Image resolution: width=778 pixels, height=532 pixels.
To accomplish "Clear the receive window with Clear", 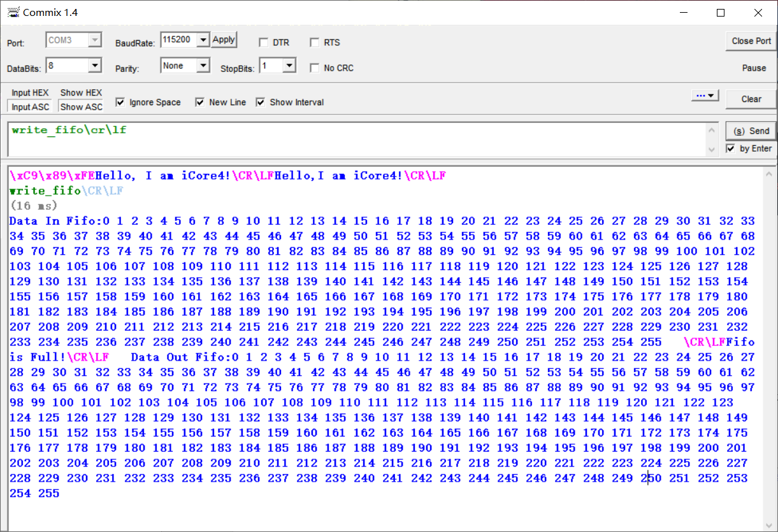I will point(751,99).
